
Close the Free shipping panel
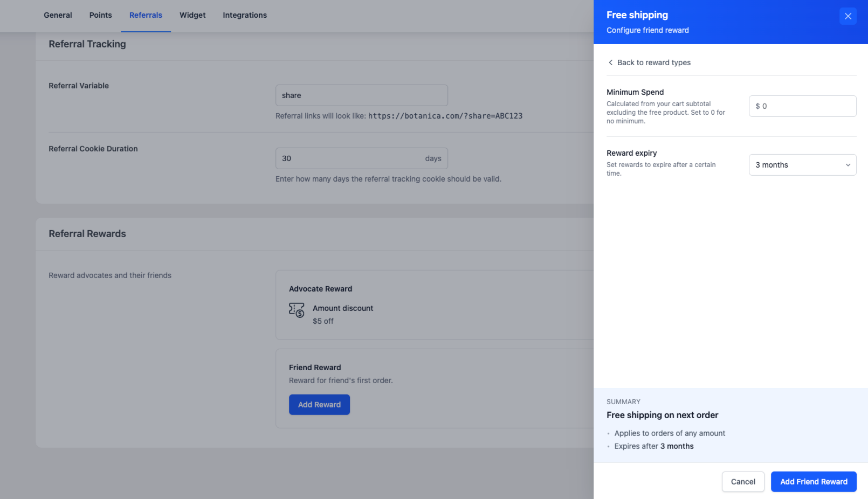click(x=848, y=16)
